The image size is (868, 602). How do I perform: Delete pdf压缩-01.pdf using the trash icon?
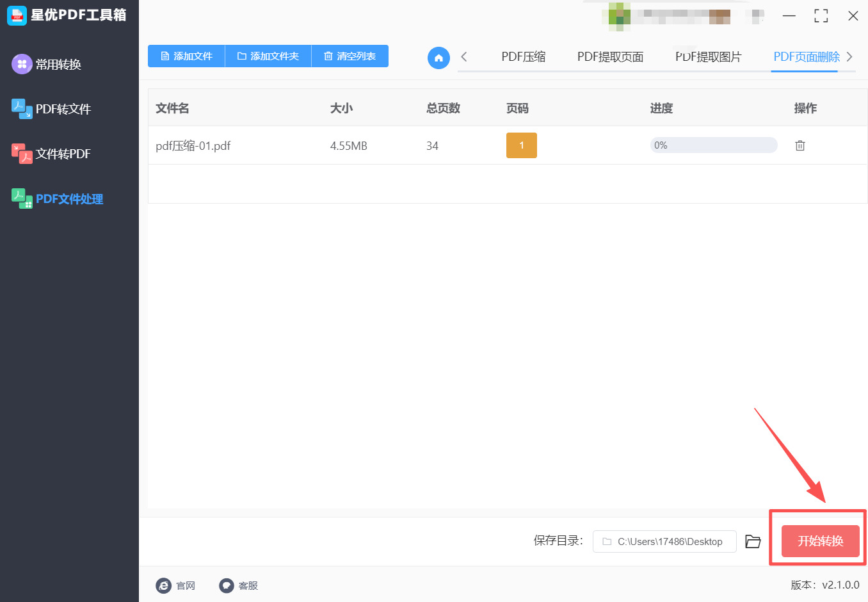click(800, 145)
